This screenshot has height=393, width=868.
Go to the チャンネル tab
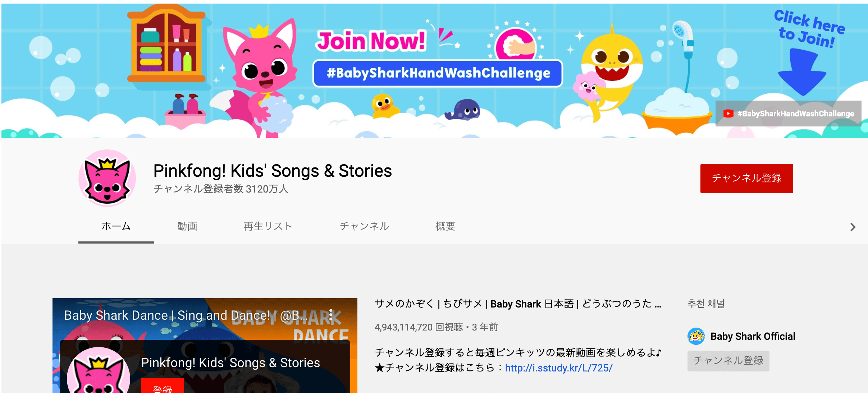pyautogui.click(x=365, y=226)
